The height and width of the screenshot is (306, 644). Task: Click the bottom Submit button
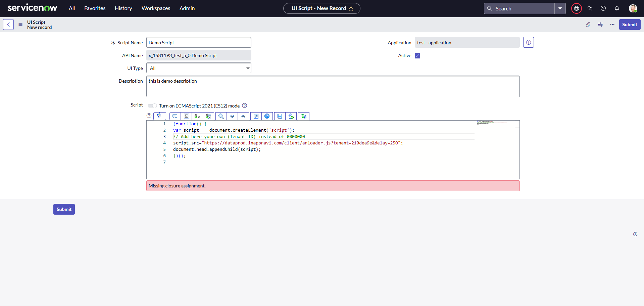coord(64,209)
